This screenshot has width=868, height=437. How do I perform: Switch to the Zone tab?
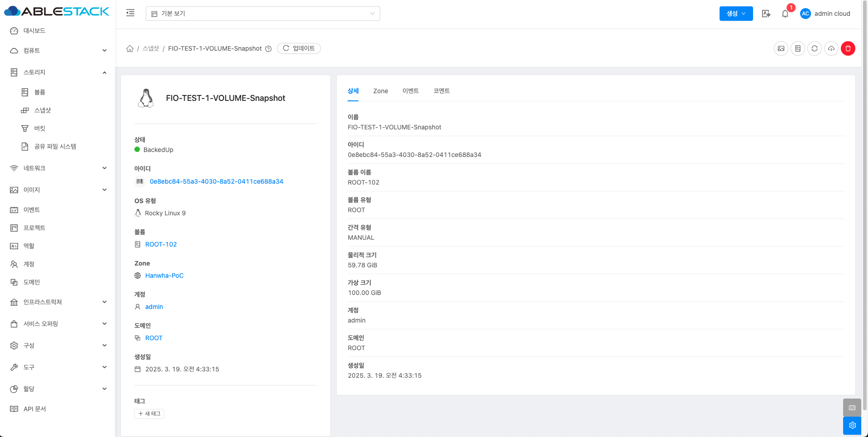tap(380, 91)
